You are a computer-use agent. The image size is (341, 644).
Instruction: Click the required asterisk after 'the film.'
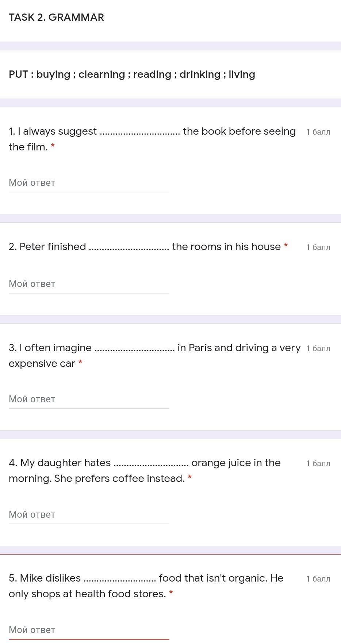click(53, 146)
